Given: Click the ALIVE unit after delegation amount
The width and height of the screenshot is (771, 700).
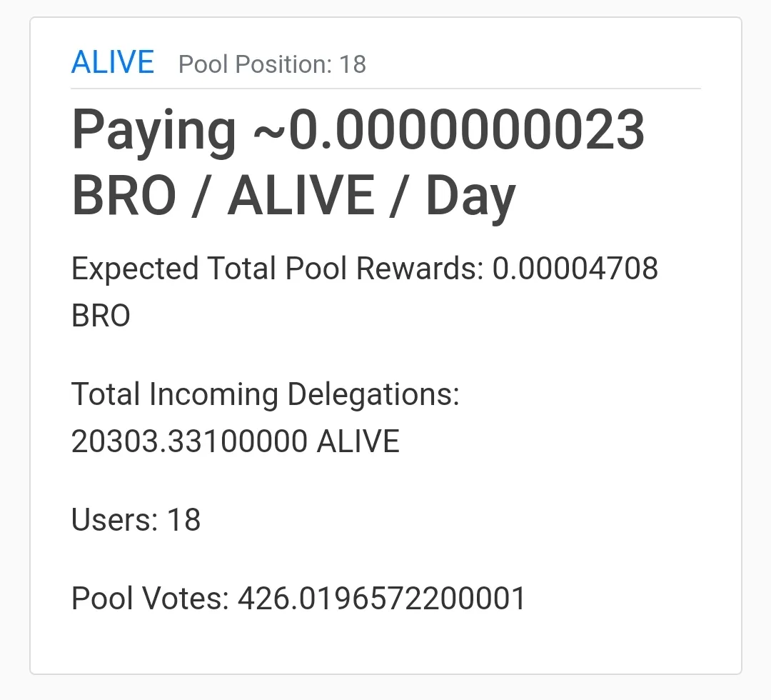Looking at the screenshot, I should tap(358, 441).
